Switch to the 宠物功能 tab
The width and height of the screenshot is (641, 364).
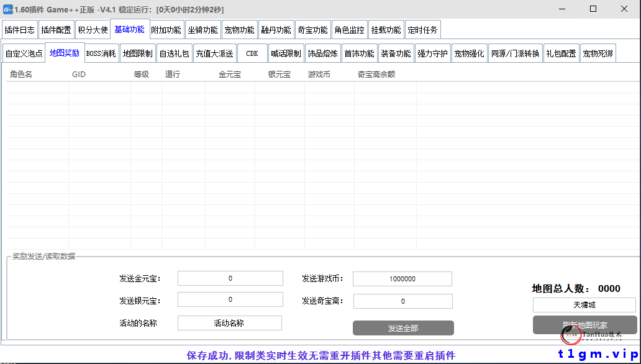(239, 29)
